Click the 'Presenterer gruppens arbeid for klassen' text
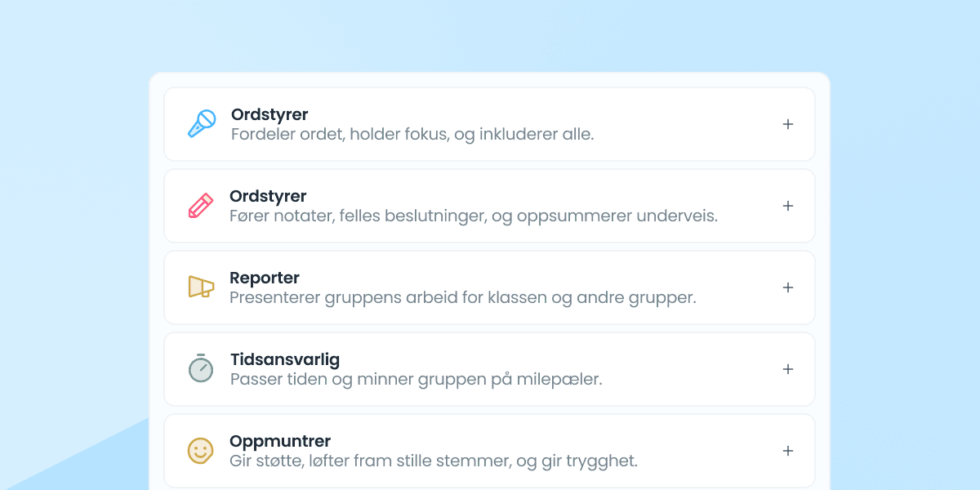The height and width of the screenshot is (490, 980). (388, 297)
